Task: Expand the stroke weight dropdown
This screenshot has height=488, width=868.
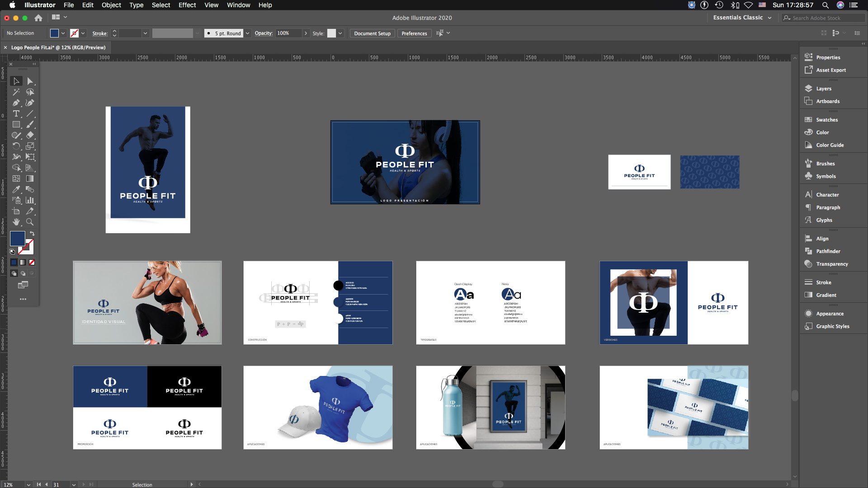Action: click(x=145, y=33)
